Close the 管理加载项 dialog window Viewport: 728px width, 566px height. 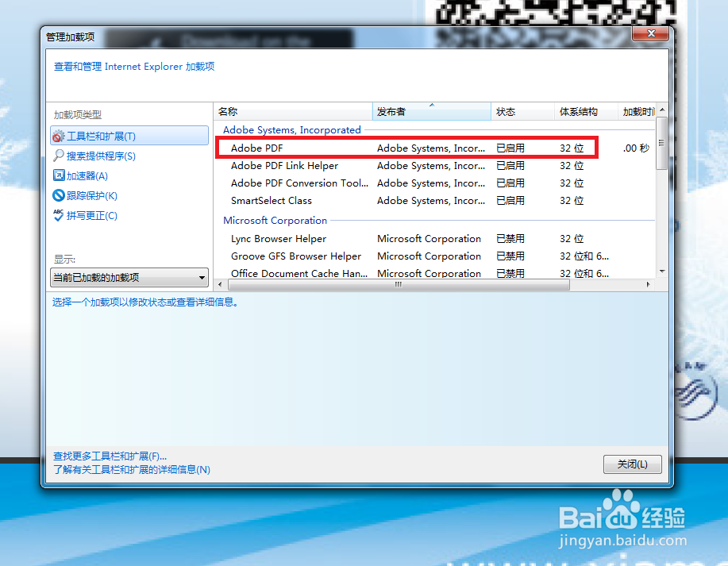tap(651, 33)
